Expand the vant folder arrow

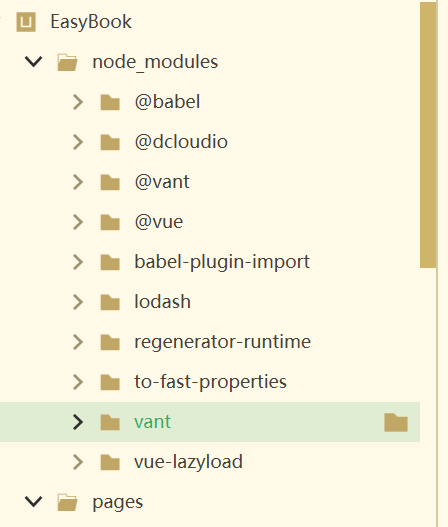pos(78,422)
